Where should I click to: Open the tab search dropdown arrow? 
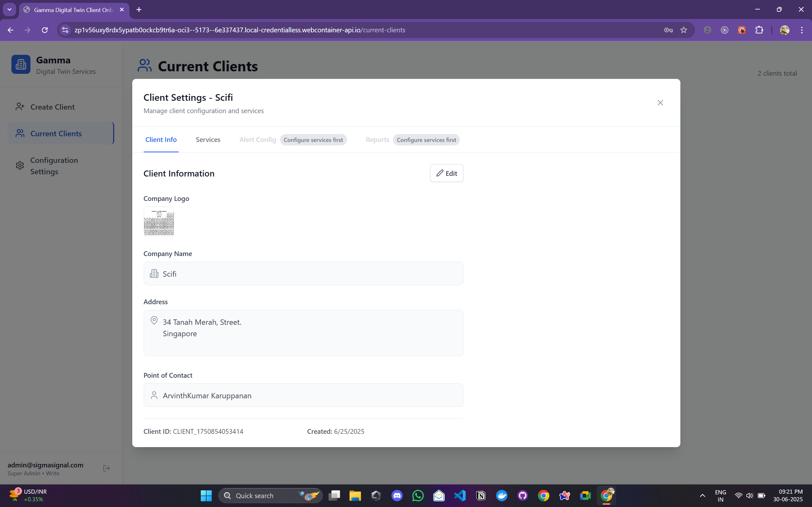pyautogui.click(x=10, y=10)
